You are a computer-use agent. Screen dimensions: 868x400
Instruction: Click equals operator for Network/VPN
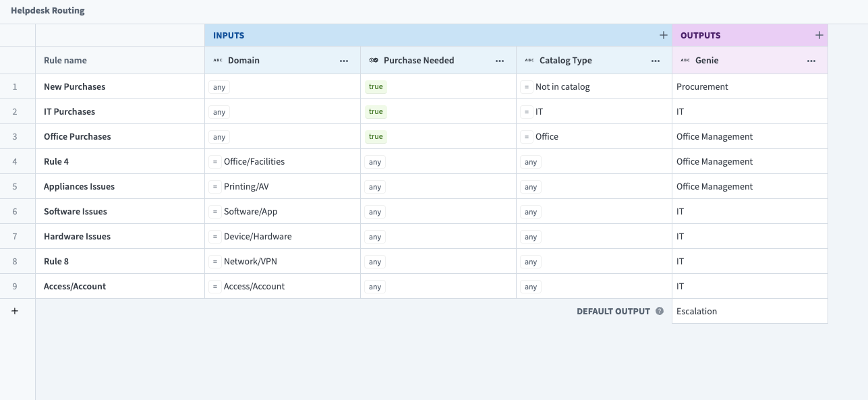pos(214,262)
